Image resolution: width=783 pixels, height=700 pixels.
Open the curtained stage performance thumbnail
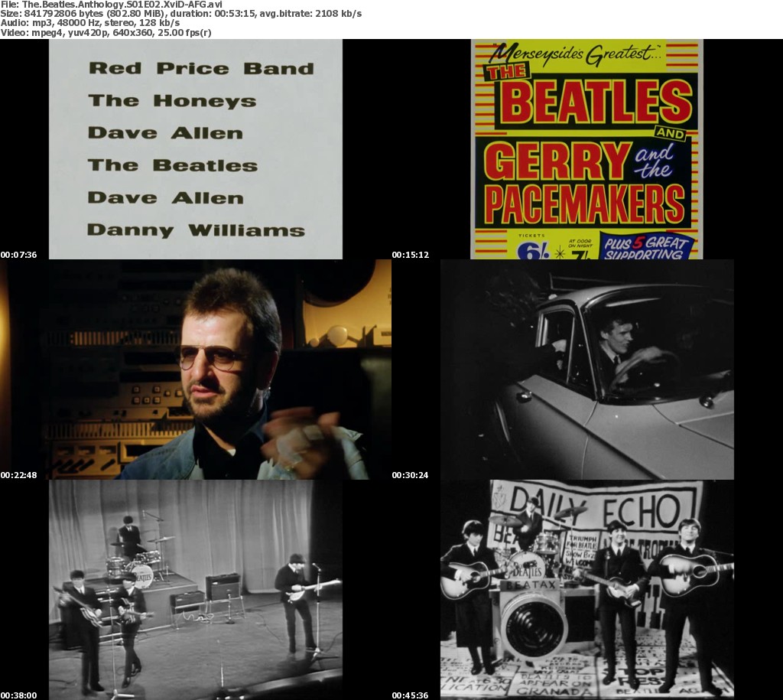[195, 589]
